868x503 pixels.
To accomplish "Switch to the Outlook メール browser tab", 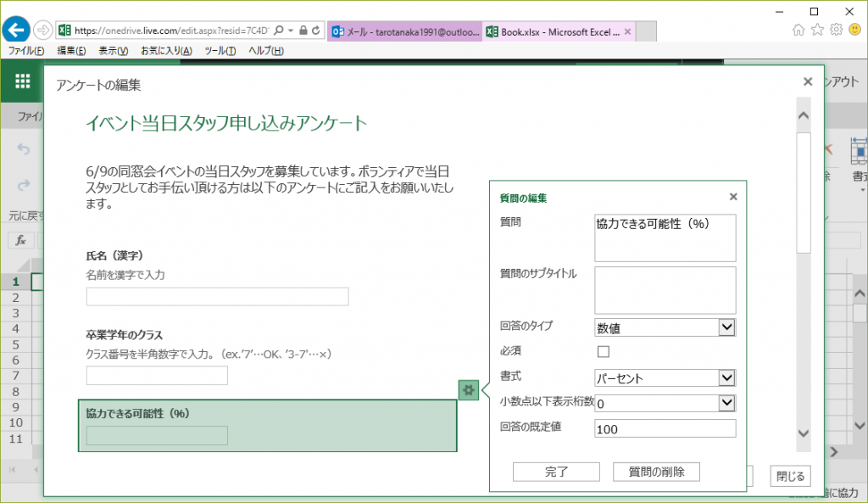I will coord(407,32).
